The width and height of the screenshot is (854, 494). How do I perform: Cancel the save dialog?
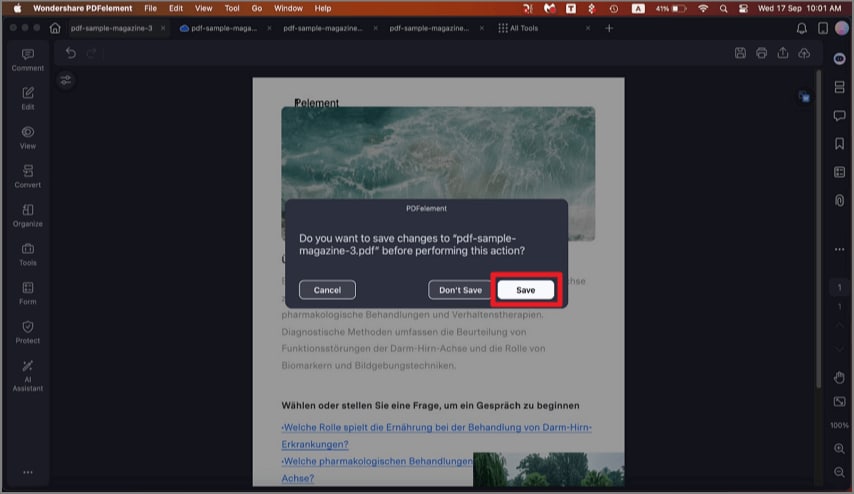pos(327,290)
